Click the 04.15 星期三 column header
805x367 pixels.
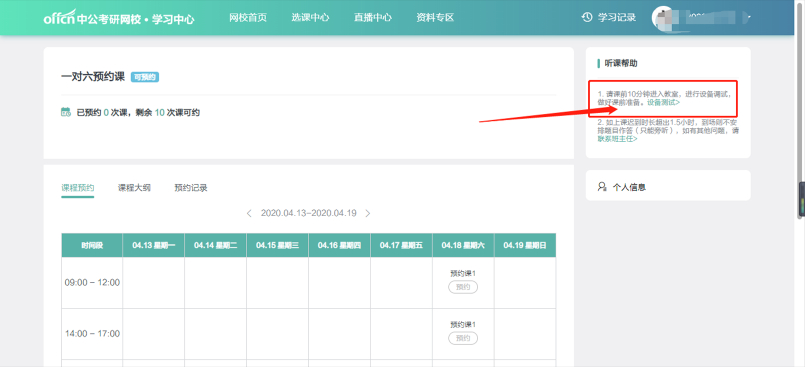(x=278, y=245)
